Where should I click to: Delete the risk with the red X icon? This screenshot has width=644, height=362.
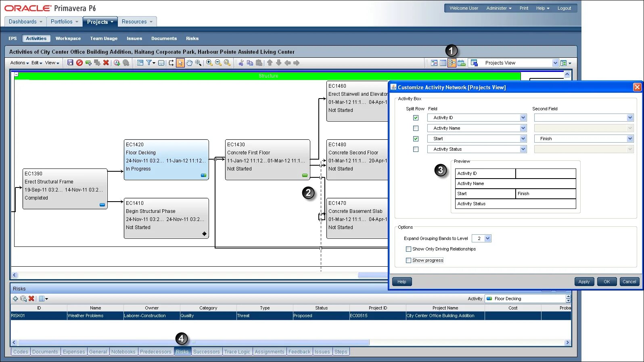coord(31,299)
